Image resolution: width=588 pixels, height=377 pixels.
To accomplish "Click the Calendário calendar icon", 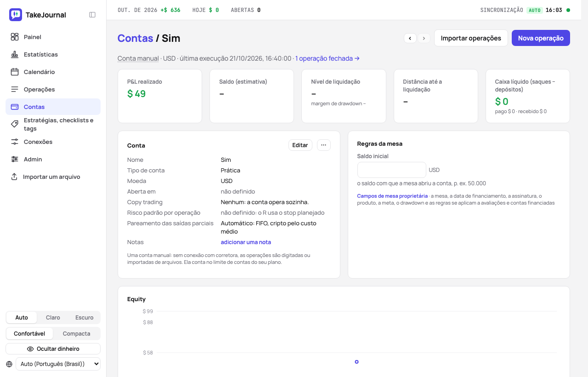I will [x=15, y=72].
